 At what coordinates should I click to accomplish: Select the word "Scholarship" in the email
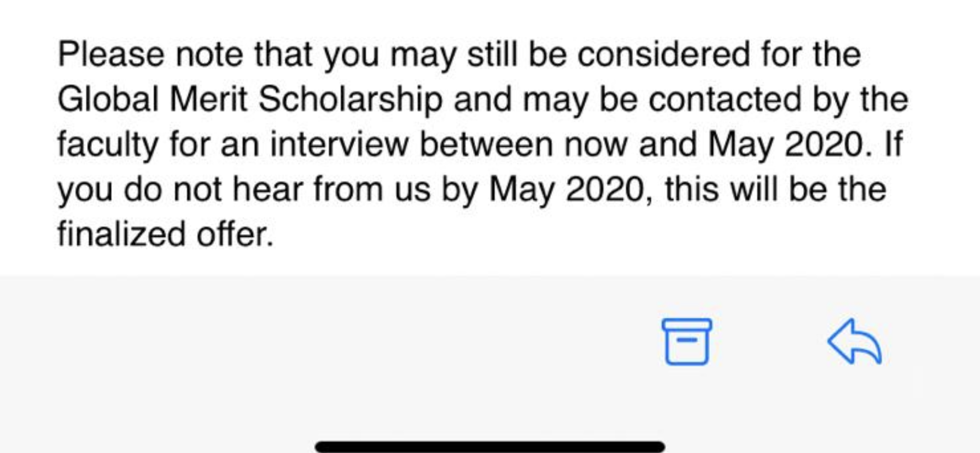tap(350, 100)
